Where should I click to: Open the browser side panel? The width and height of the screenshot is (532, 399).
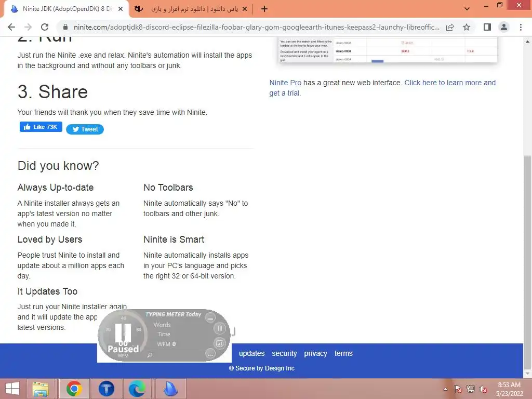[487, 27]
